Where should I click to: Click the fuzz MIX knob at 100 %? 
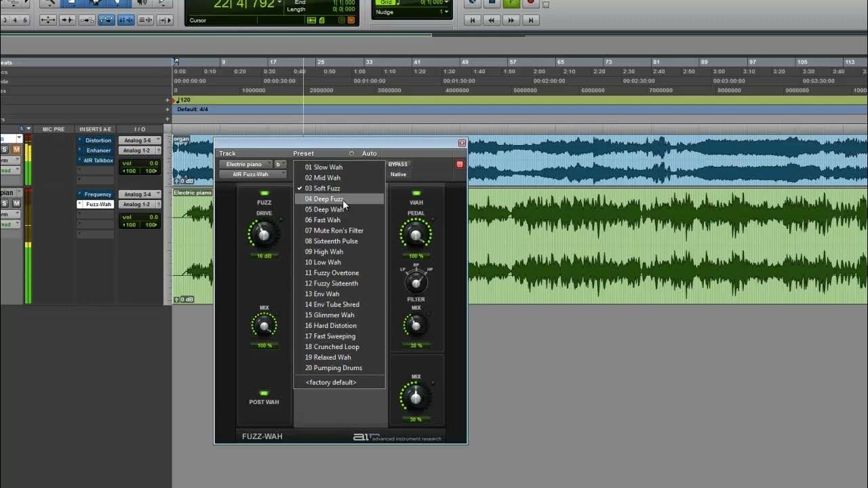264,327
